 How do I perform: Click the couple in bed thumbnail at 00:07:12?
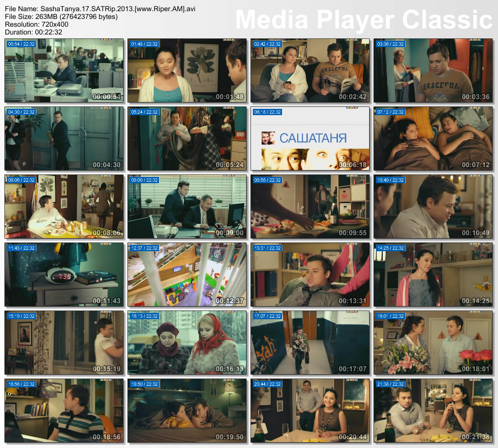(433, 138)
